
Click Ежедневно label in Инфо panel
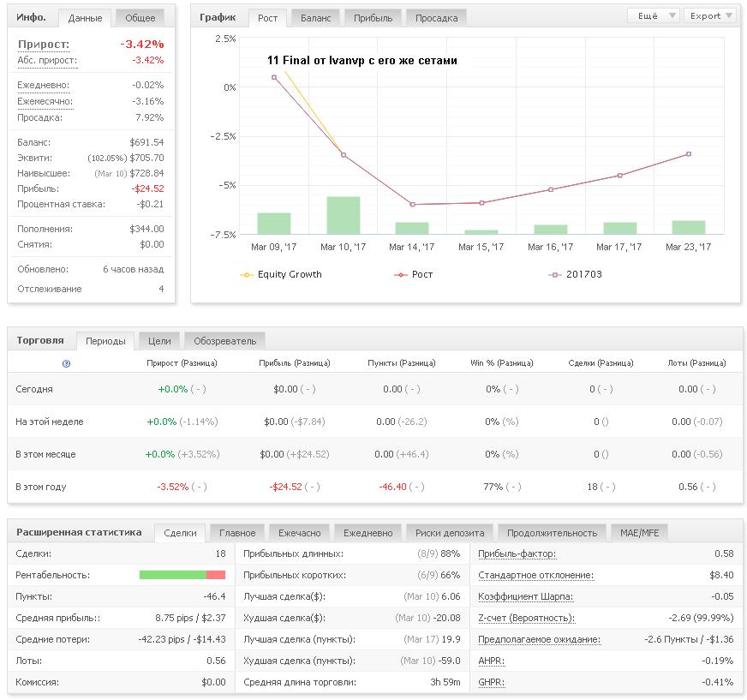(44, 86)
